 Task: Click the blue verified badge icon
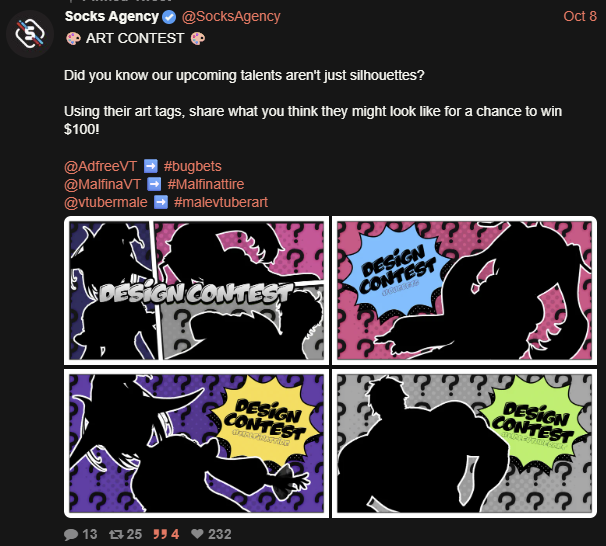point(169,17)
